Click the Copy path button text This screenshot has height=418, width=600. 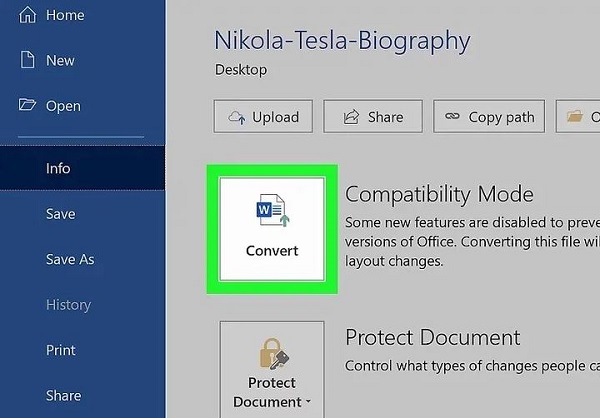click(501, 118)
